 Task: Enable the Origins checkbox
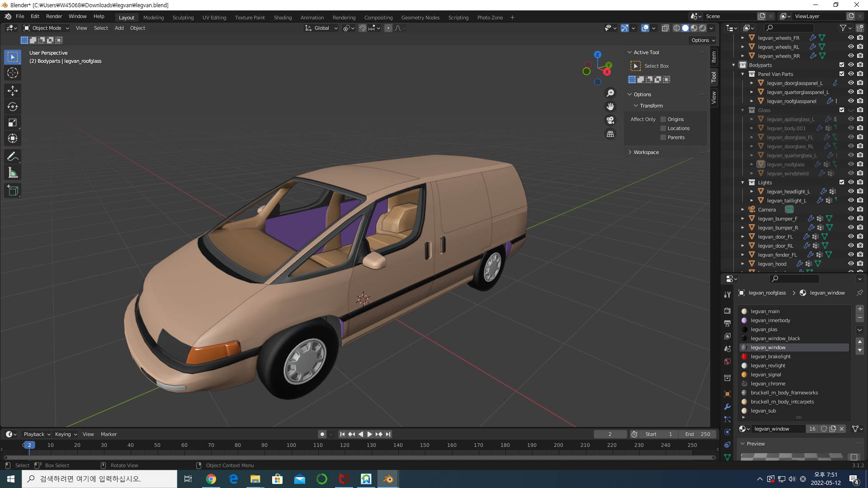(663, 119)
